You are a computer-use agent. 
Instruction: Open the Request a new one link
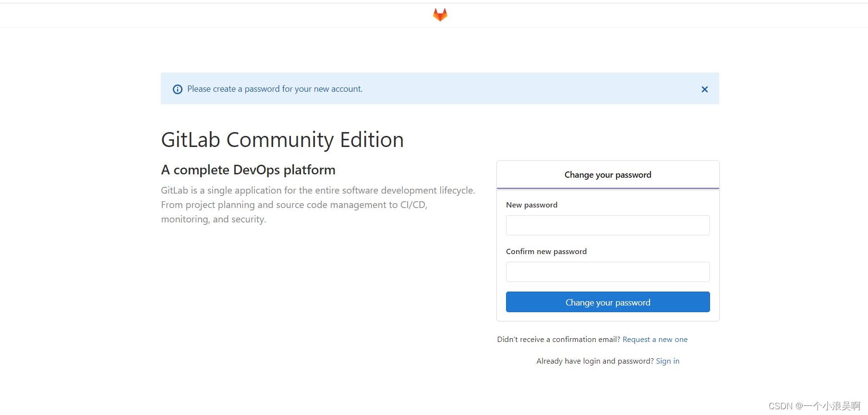pos(655,340)
